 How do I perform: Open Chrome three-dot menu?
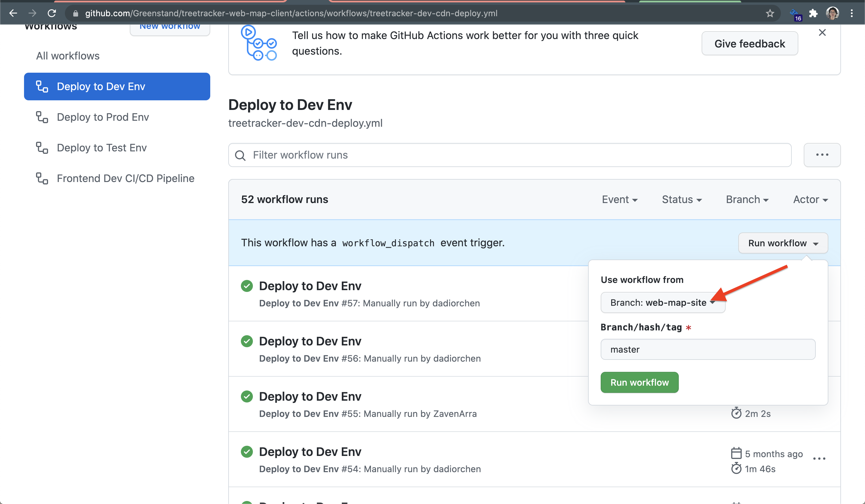click(851, 13)
